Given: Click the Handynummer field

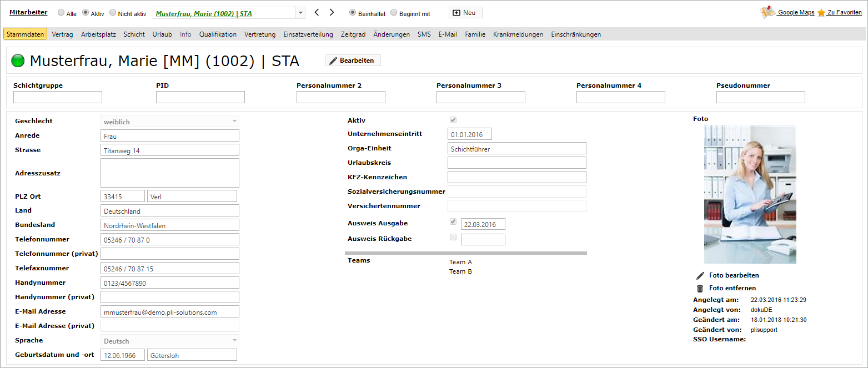Looking at the screenshot, I should pyautogui.click(x=170, y=283).
